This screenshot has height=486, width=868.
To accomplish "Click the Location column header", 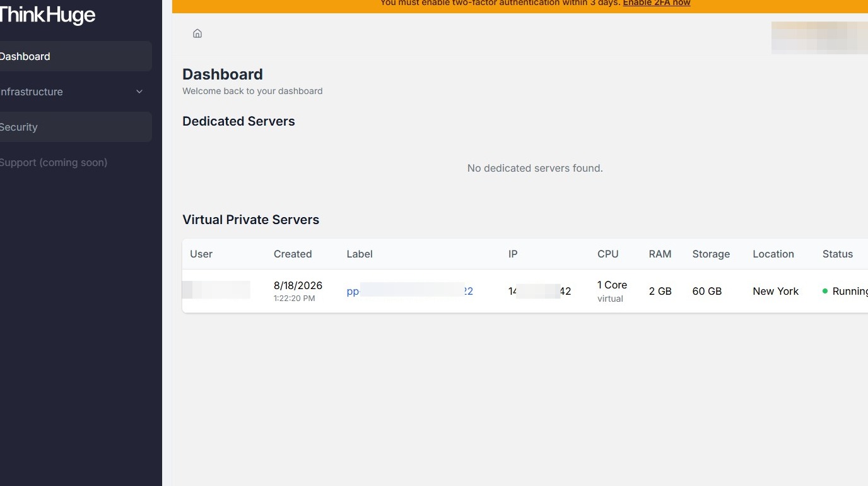I will (773, 254).
